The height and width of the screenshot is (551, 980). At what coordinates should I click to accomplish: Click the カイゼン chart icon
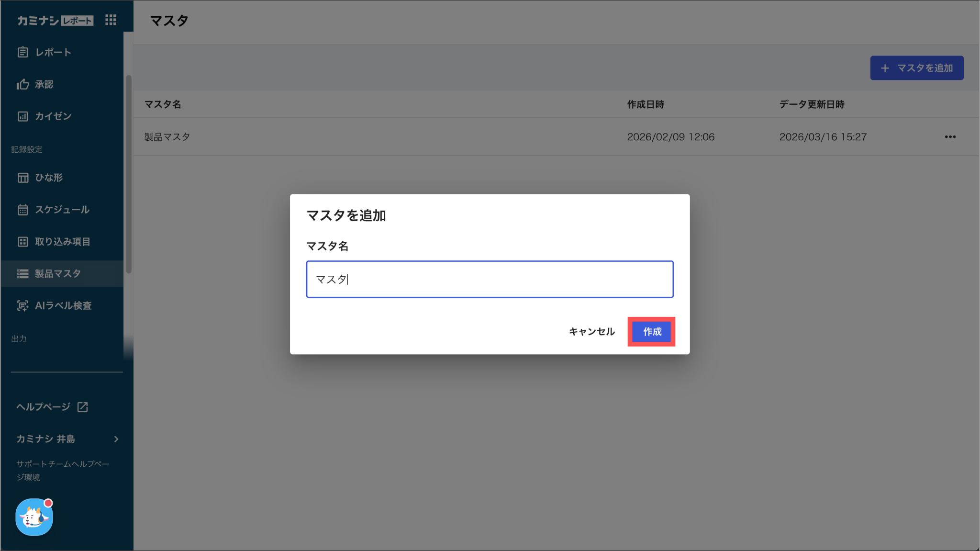22,116
